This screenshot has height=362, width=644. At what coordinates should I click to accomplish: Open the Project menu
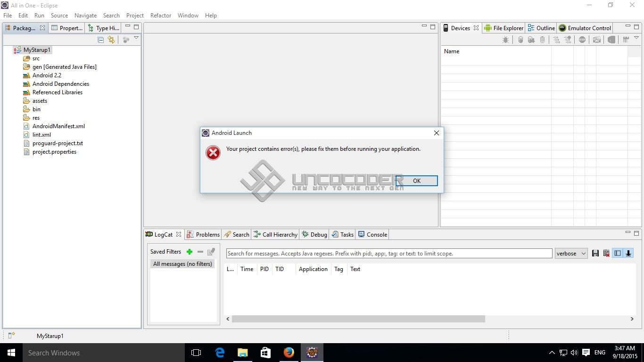click(135, 15)
